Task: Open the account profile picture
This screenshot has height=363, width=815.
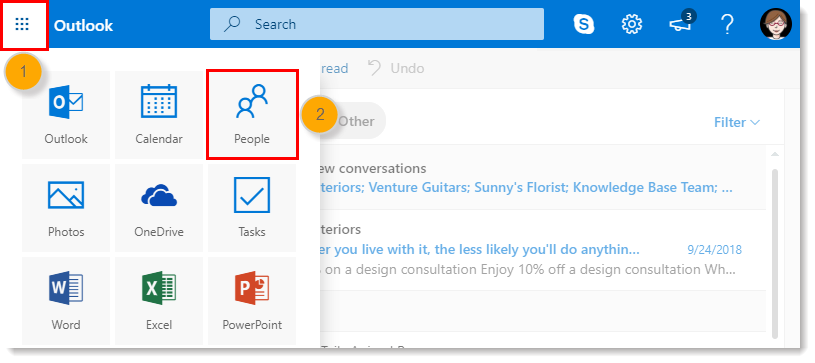Action: 775,24
